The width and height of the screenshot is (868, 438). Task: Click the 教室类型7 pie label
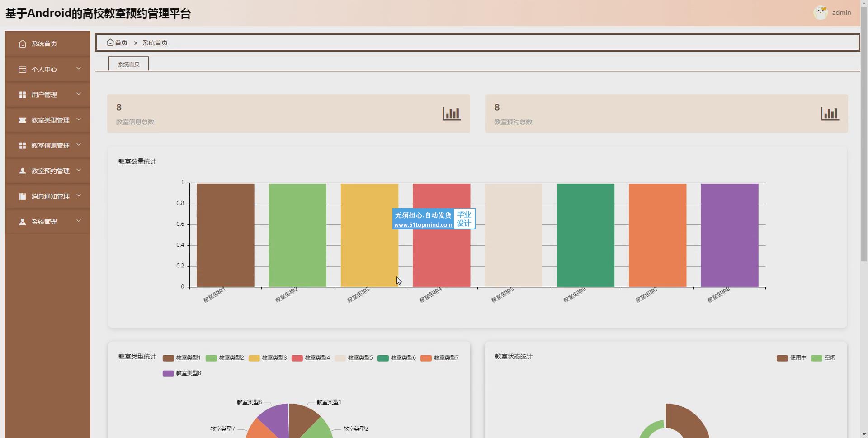(222, 429)
